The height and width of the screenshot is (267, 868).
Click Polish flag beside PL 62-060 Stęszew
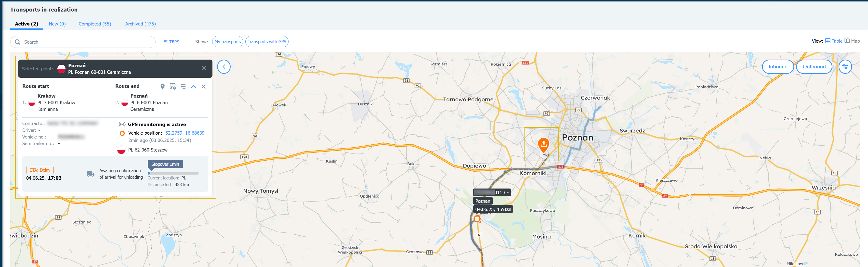(x=121, y=150)
